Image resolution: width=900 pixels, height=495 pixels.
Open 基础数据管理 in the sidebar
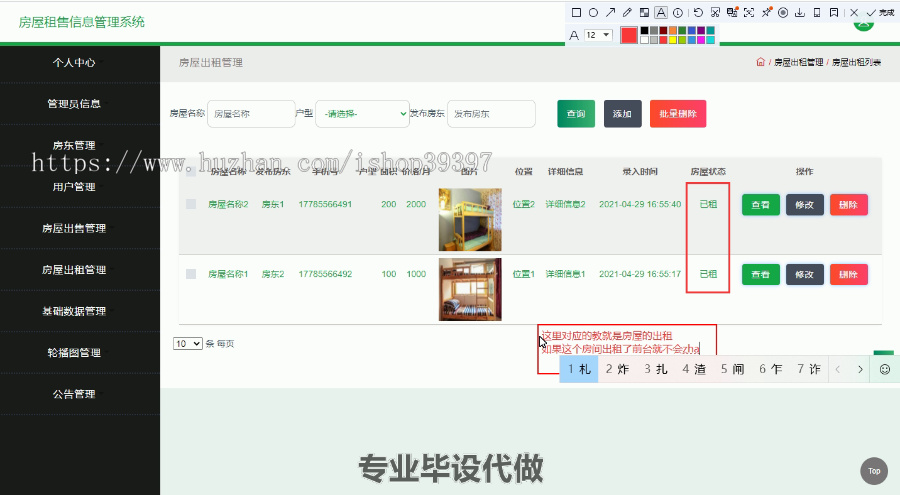[74, 311]
